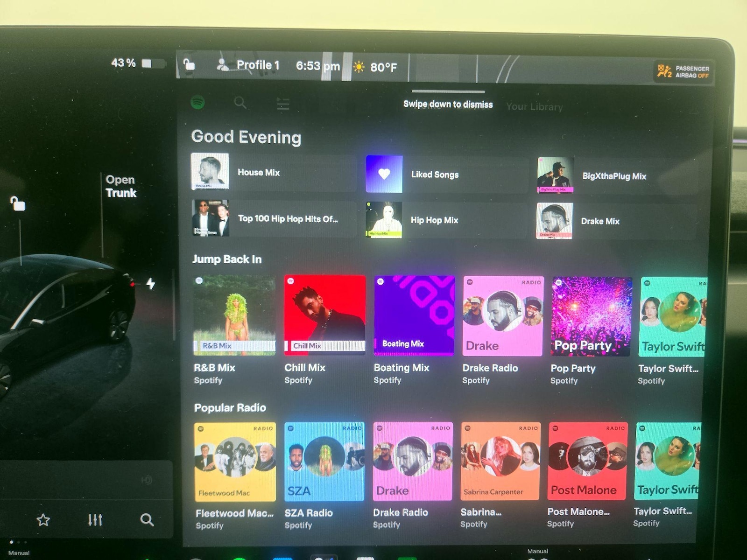The width and height of the screenshot is (747, 560).
Task: Open the Drake Mix tile
Action: [x=616, y=221]
